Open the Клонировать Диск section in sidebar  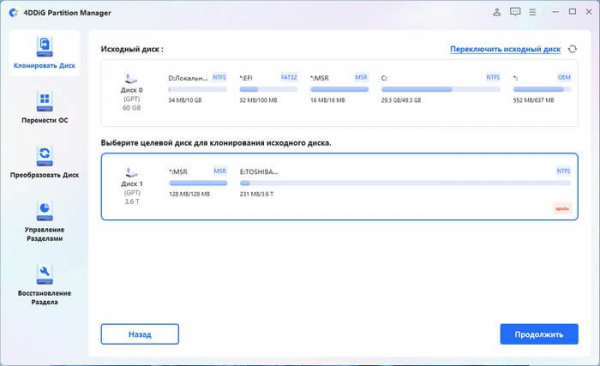coord(44,53)
